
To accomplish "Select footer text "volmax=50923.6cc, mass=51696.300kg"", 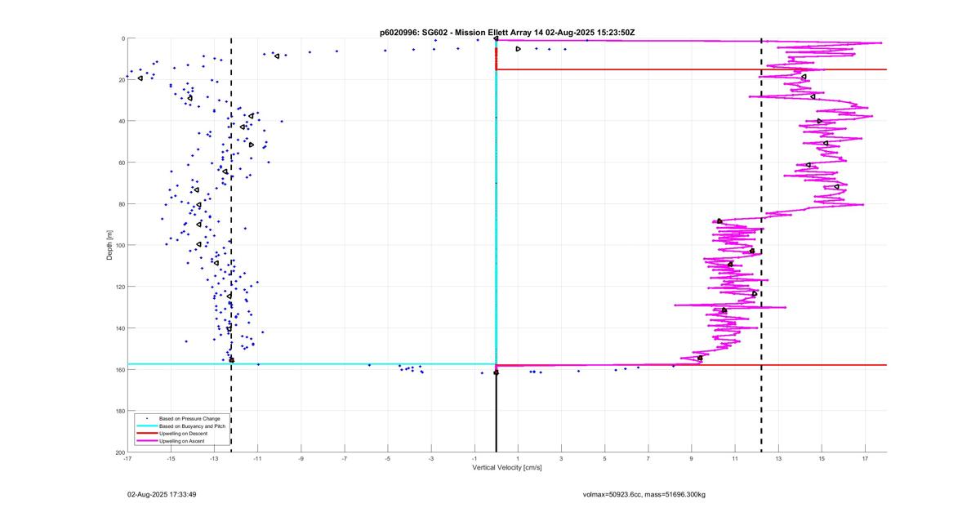I will [644, 494].
